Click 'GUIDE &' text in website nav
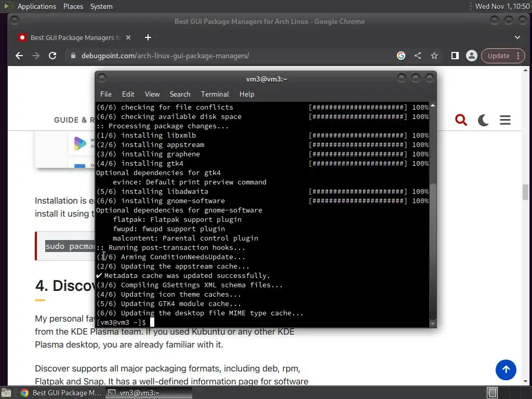Viewport: 532px width, 399px height. point(71,120)
